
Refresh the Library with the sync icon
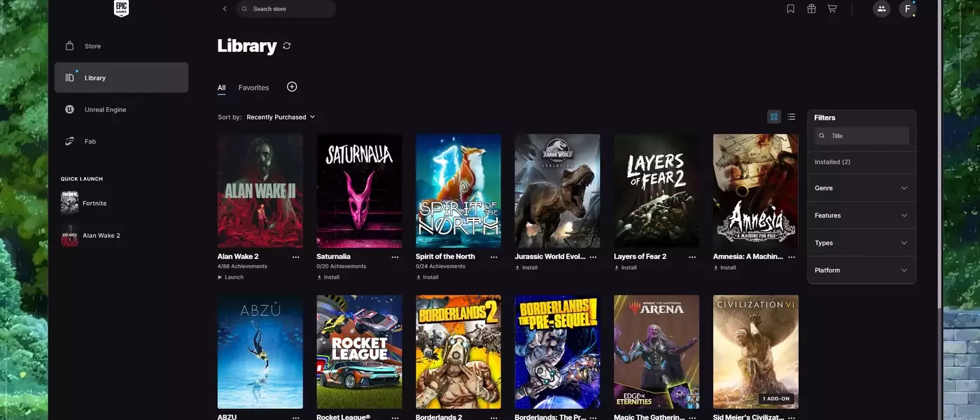287,45
